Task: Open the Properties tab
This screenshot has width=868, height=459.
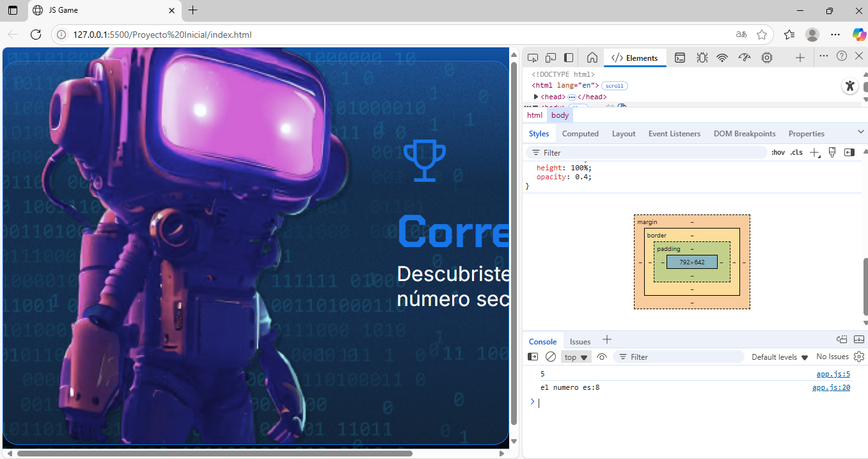Action: point(807,134)
